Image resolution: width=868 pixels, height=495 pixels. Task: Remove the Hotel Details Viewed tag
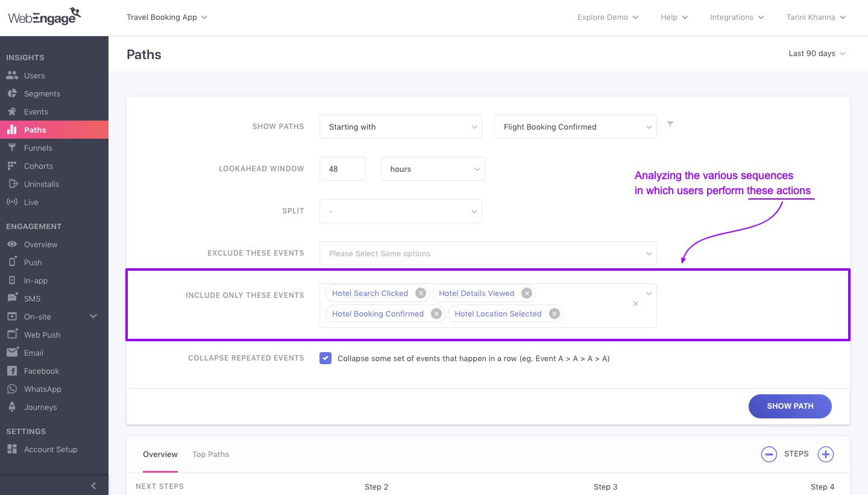click(527, 294)
